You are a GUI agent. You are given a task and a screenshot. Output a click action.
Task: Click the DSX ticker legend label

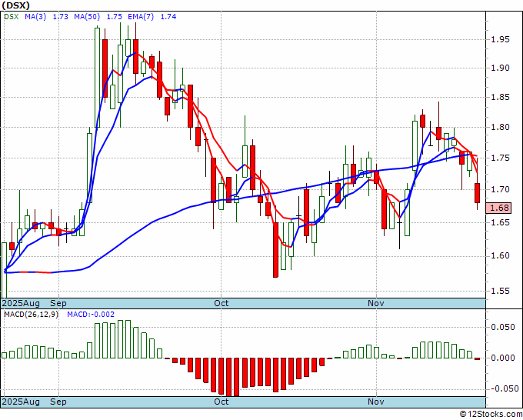12,16
